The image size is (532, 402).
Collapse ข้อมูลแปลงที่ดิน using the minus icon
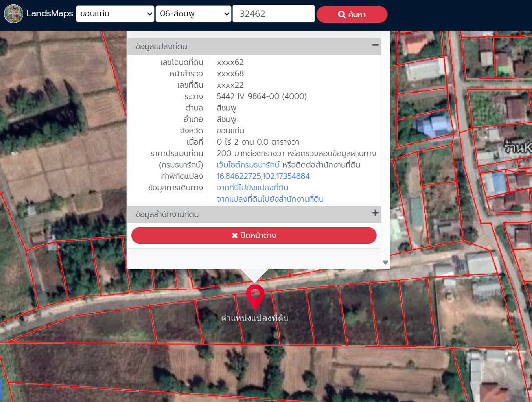click(375, 45)
